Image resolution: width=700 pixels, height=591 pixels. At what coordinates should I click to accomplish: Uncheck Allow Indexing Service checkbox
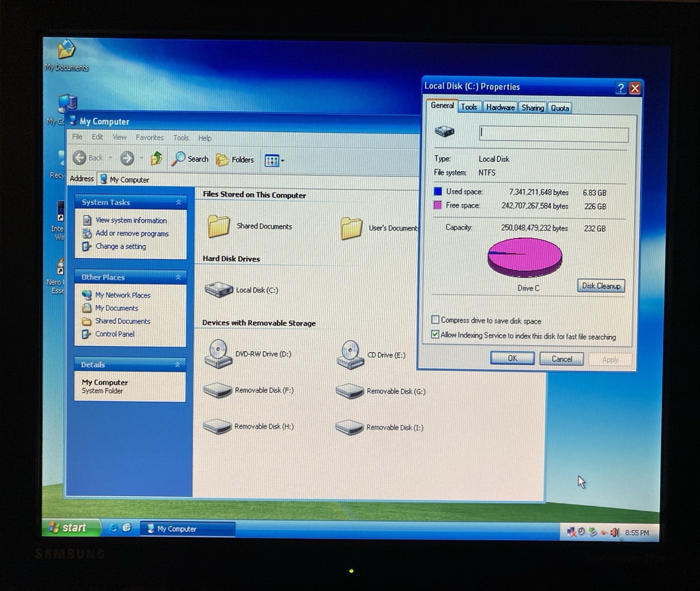pyautogui.click(x=435, y=334)
